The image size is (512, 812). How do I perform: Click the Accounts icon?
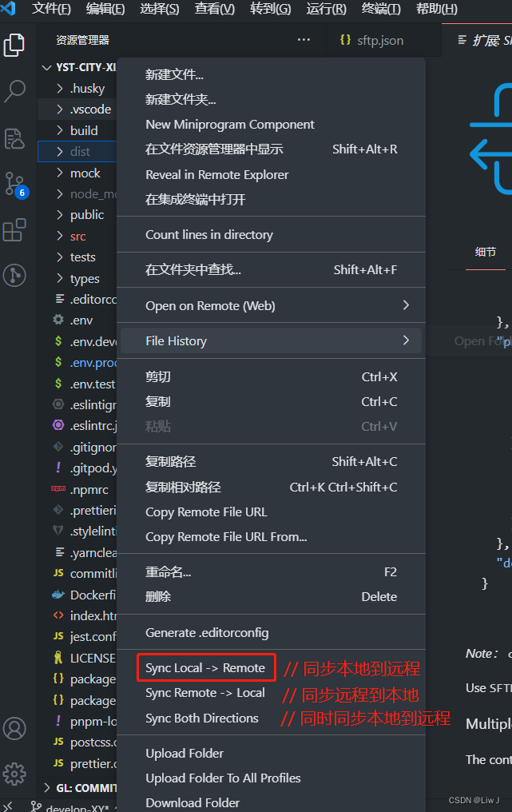(x=14, y=728)
